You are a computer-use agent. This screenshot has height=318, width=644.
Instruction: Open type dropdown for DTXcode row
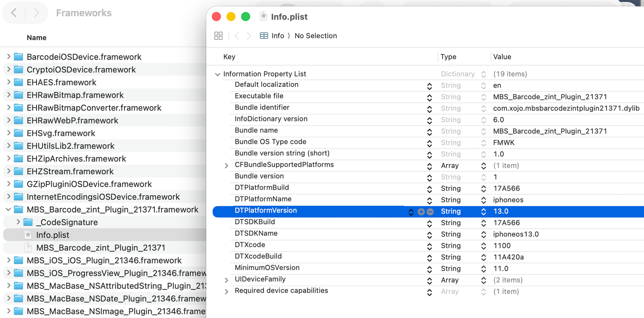(483, 246)
